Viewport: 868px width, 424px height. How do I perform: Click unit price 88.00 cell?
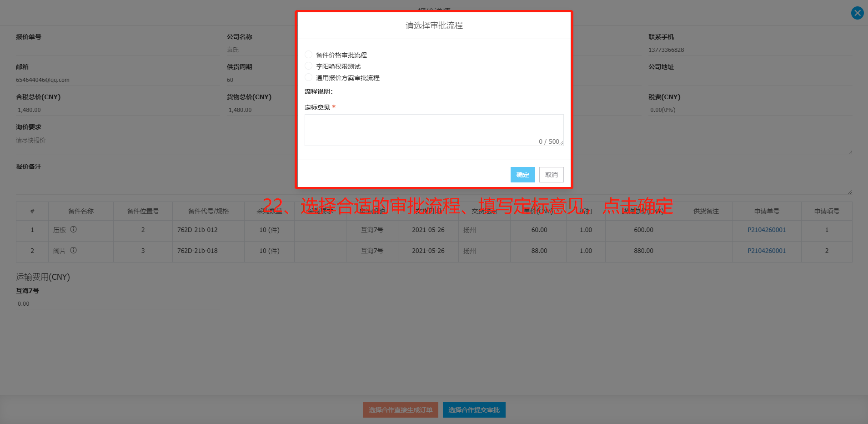539,251
